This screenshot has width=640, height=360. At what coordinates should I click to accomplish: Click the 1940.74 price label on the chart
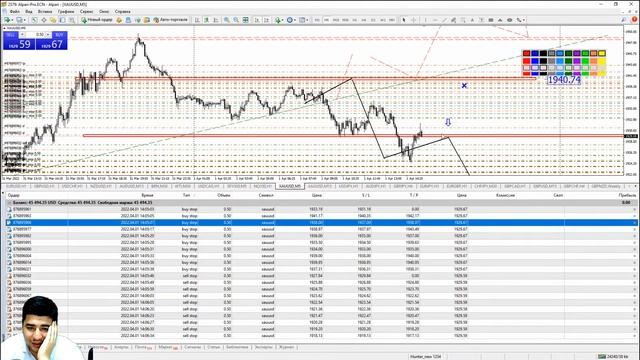tap(564, 80)
